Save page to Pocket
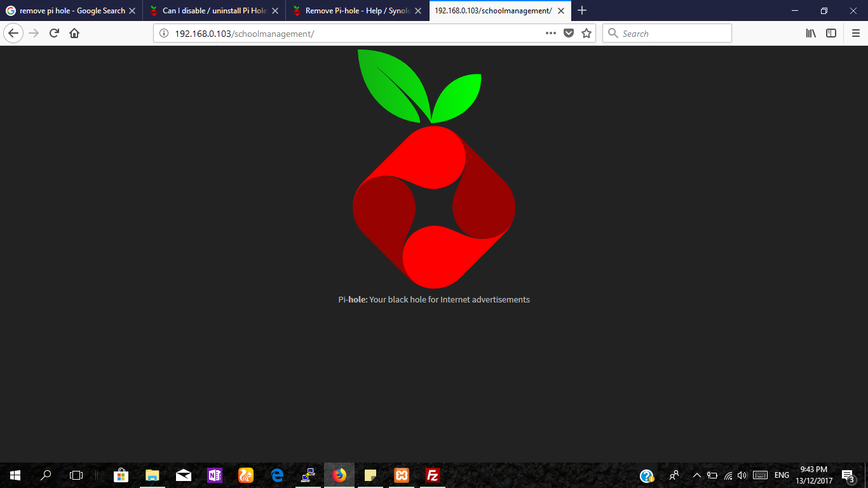 569,33
